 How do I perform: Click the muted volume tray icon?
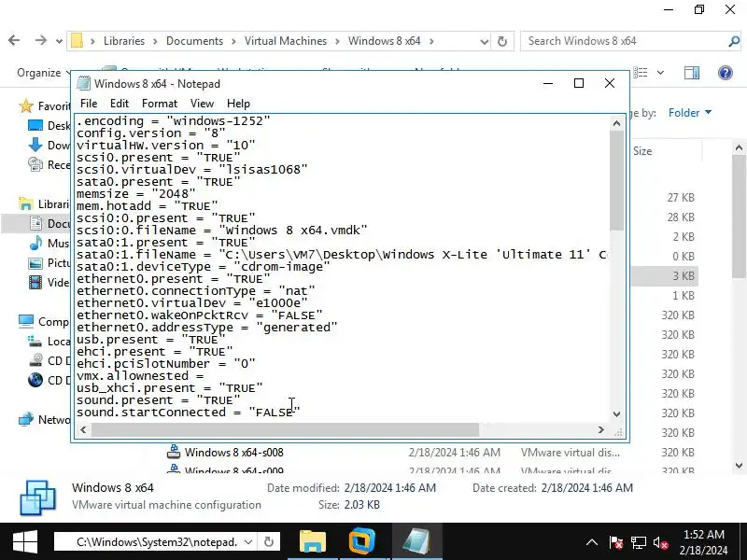coord(661,542)
